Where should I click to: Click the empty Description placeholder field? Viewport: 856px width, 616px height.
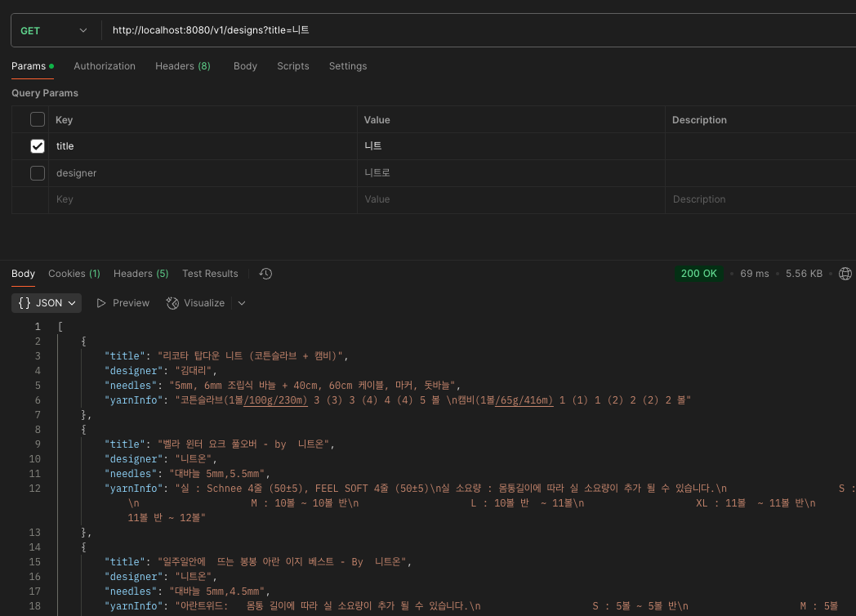click(x=760, y=200)
